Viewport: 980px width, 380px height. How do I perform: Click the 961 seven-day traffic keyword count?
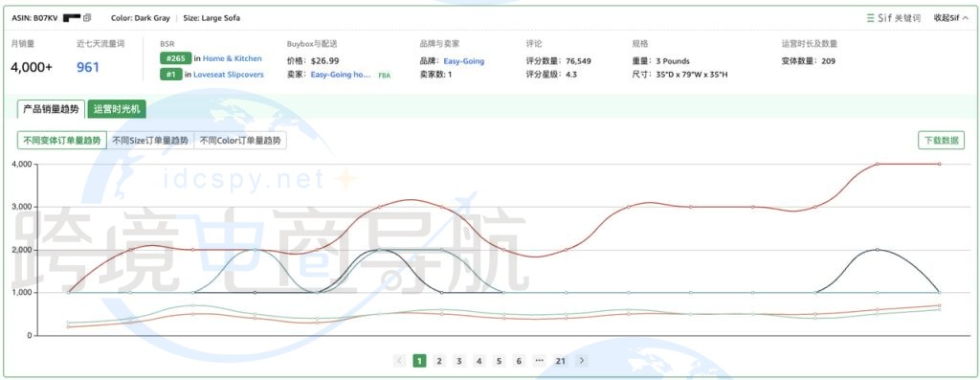pyautogui.click(x=88, y=67)
